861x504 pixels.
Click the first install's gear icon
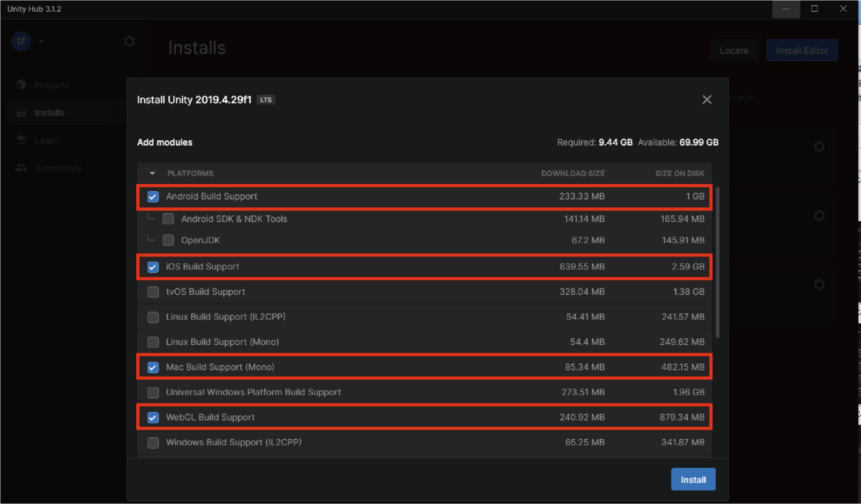point(819,147)
